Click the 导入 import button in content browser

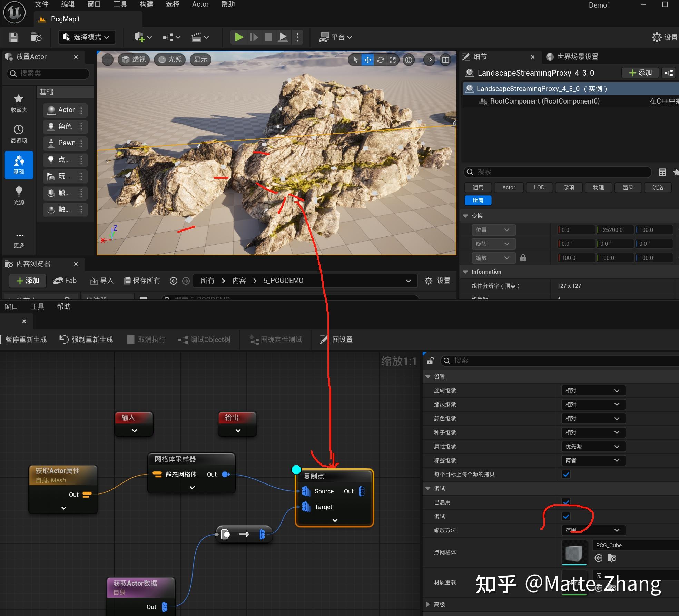(102, 281)
